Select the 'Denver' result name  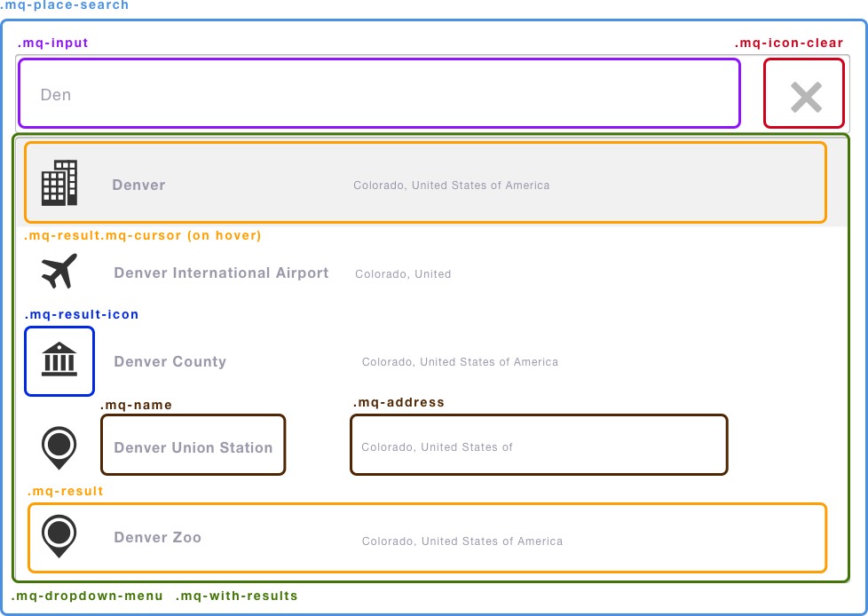(x=138, y=185)
